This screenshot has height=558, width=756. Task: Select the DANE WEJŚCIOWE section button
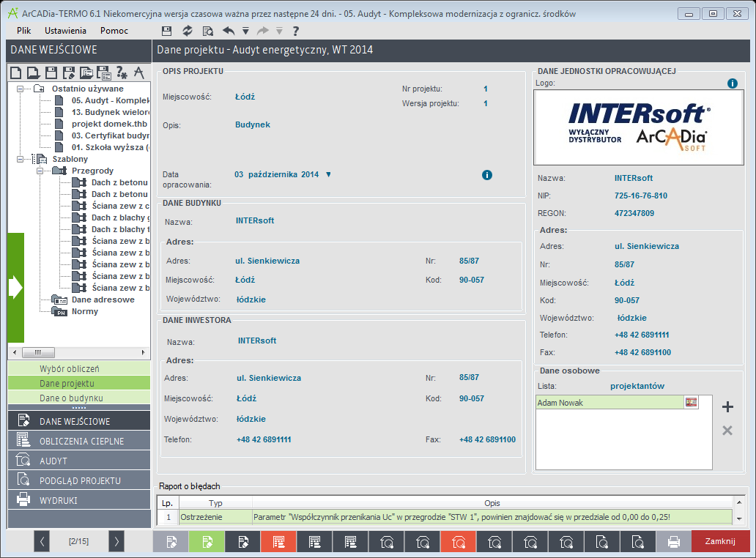click(79, 421)
